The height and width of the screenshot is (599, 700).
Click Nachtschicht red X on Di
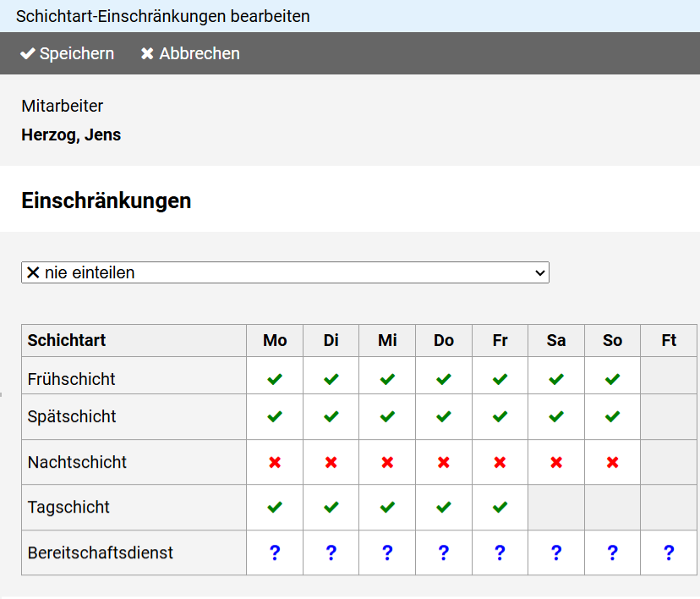(x=331, y=462)
